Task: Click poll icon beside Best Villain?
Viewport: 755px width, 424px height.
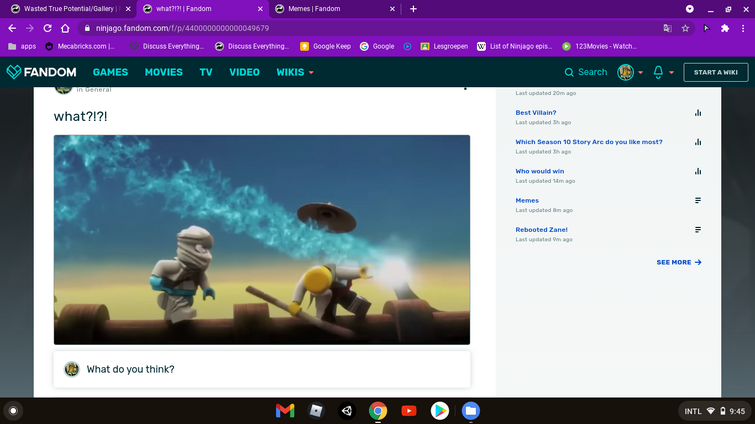Action: click(x=698, y=113)
